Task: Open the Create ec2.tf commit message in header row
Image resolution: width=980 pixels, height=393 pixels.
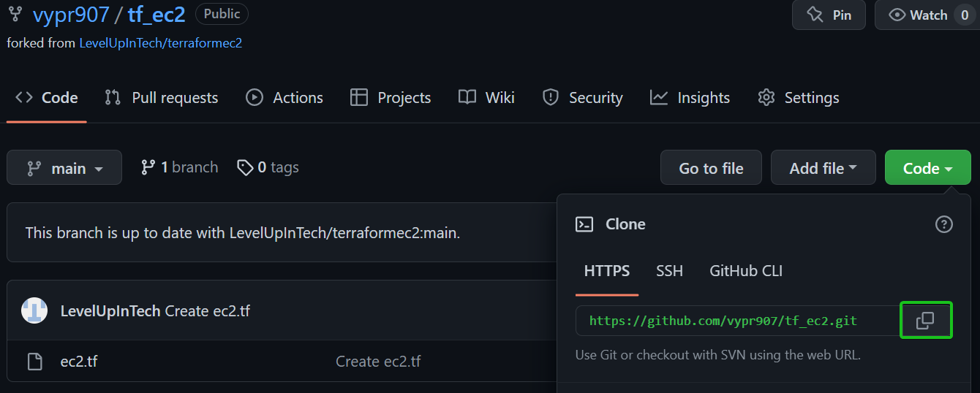Action: click(208, 311)
